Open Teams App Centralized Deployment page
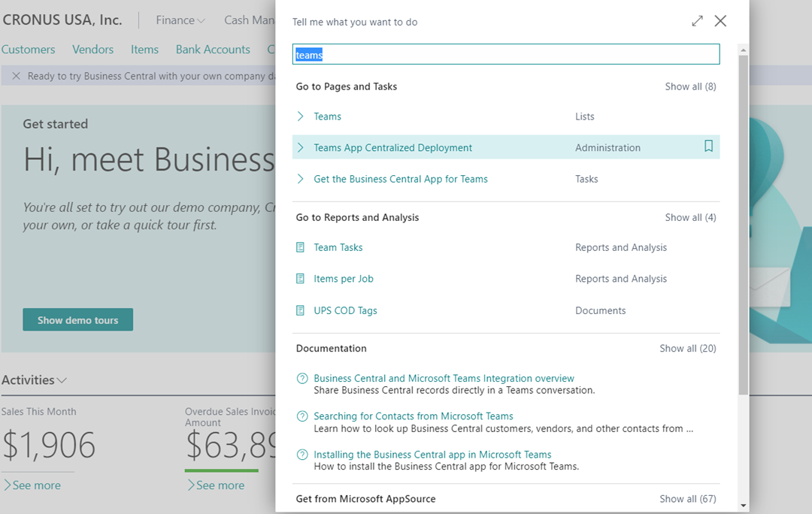This screenshot has width=812, height=514. coord(392,147)
